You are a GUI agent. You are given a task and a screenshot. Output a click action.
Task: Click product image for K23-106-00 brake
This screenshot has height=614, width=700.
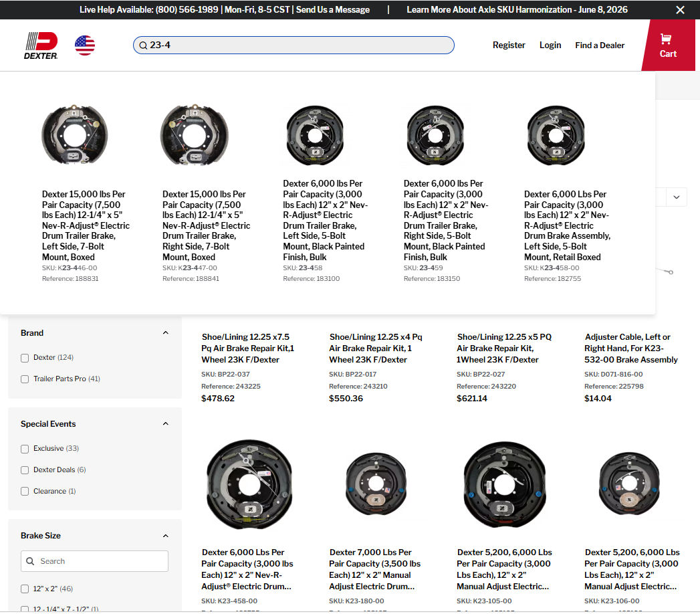click(629, 484)
